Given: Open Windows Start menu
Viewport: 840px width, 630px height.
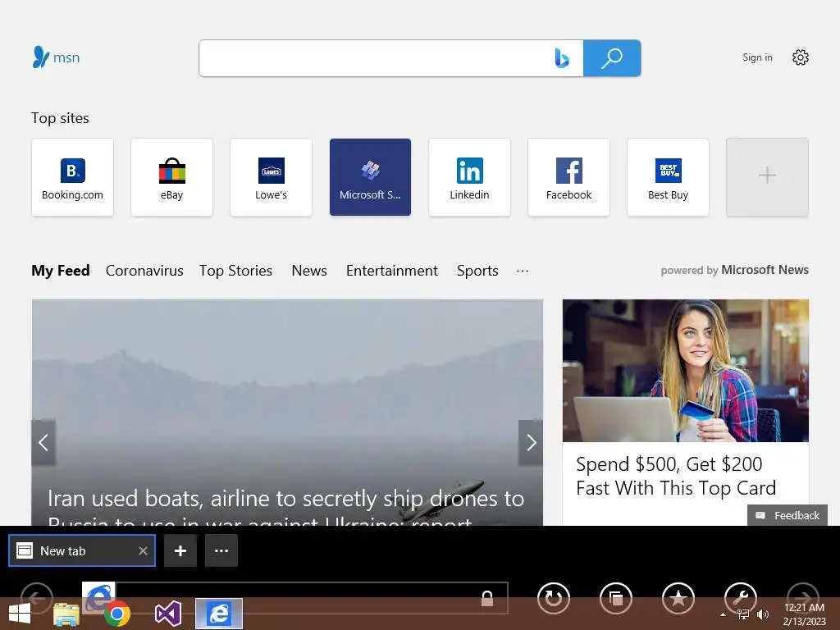Looking at the screenshot, I should [x=20, y=614].
